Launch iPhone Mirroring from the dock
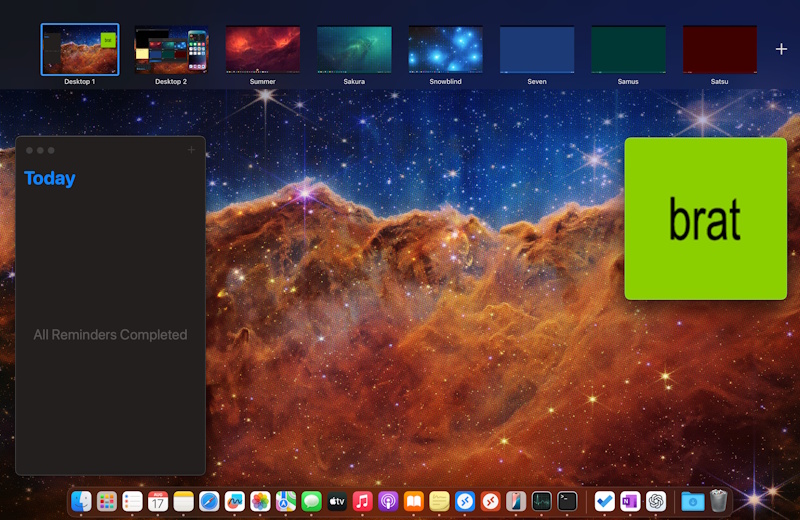Viewport: 800px width, 520px height. tap(516, 502)
